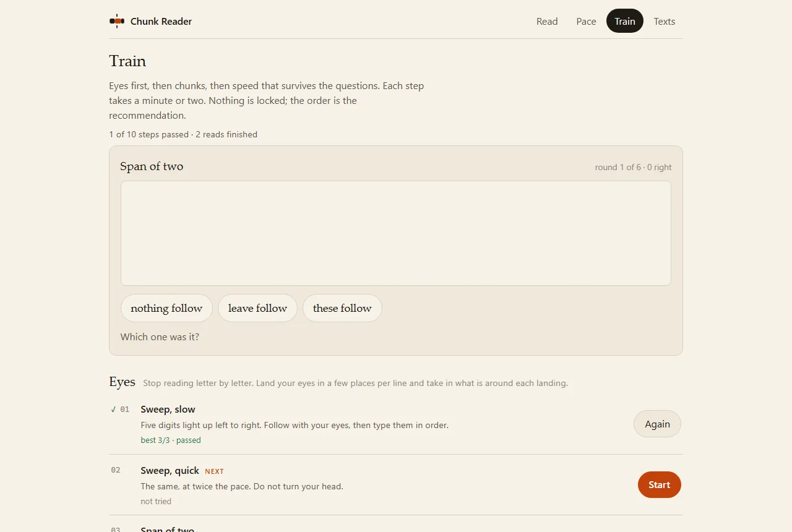Viewport: 792px width, 532px height.
Task: Click the "Eyes" section heading
Action: [x=122, y=382]
